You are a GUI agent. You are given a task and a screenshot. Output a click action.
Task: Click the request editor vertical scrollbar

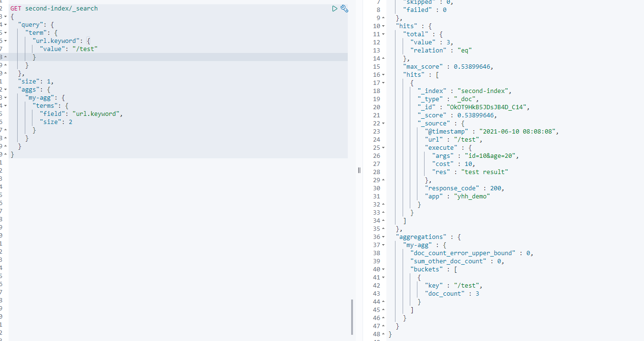pos(353,317)
